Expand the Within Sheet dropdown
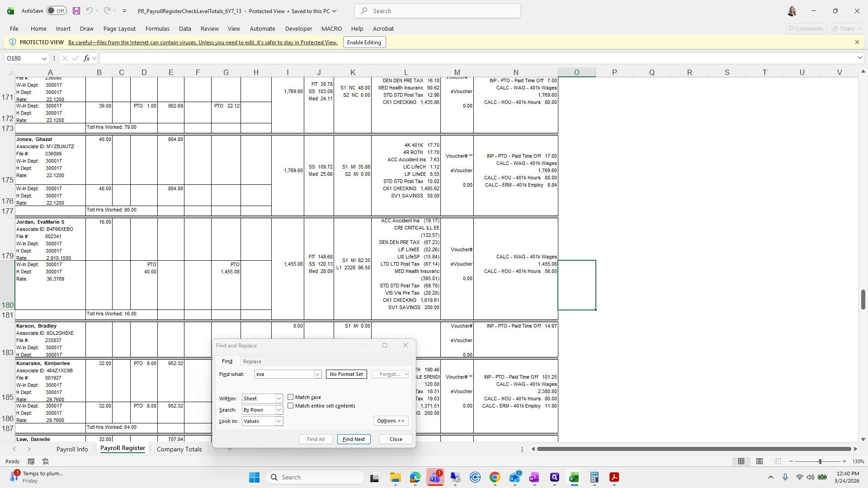 (279, 399)
